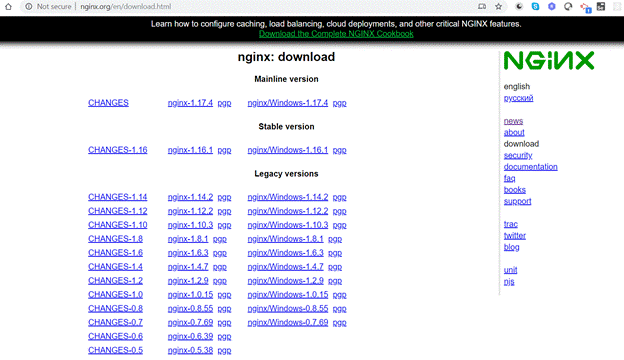Download nginx-0.6.39
This screenshot has width=624, height=360.
pos(190,336)
